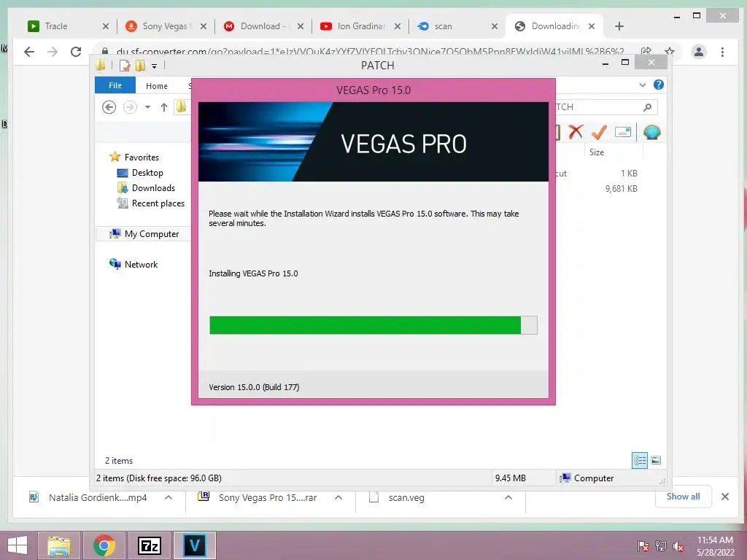
Task: Open File Explorer from the taskbar
Action: pyautogui.click(x=59, y=545)
